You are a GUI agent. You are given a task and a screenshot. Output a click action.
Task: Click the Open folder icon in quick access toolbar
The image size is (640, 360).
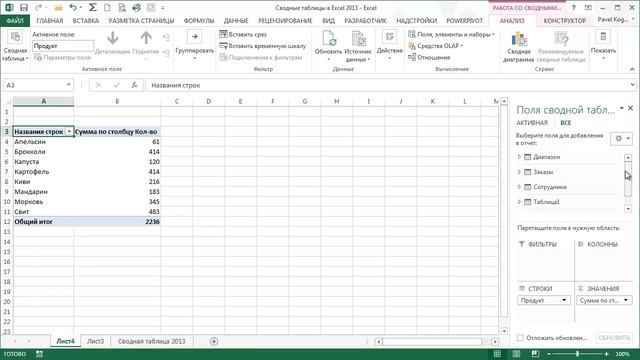[x=58, y=8]
